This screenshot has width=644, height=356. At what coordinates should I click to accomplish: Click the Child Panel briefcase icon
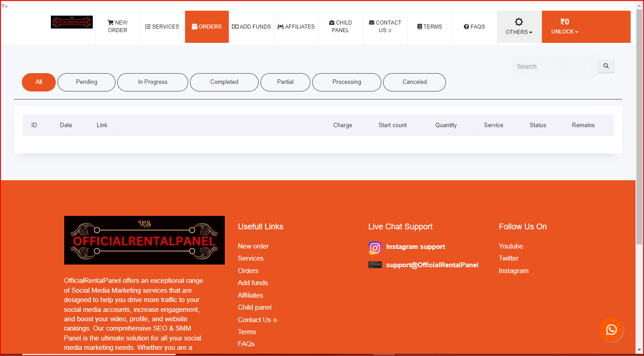point(330,22)
